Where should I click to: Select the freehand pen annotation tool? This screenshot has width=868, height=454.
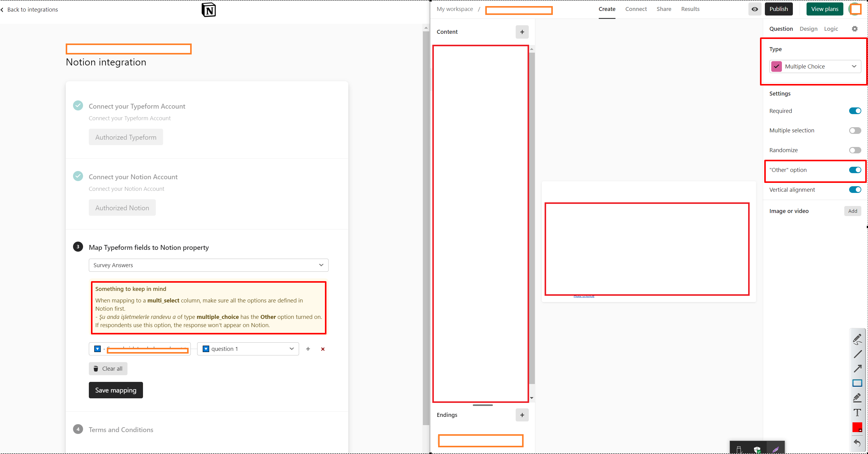click(857, 339)
